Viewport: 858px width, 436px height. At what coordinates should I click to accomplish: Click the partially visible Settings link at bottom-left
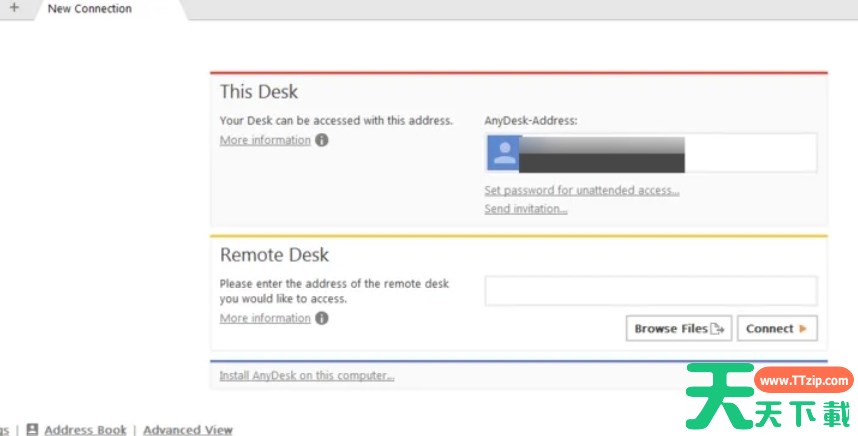(5, 430)
